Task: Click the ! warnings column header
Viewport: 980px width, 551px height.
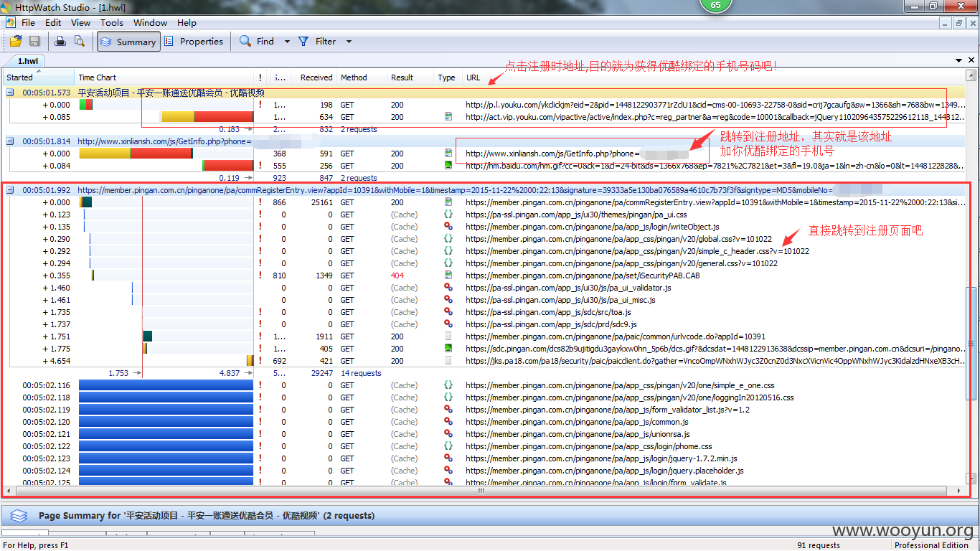Action: click(260, 77)
